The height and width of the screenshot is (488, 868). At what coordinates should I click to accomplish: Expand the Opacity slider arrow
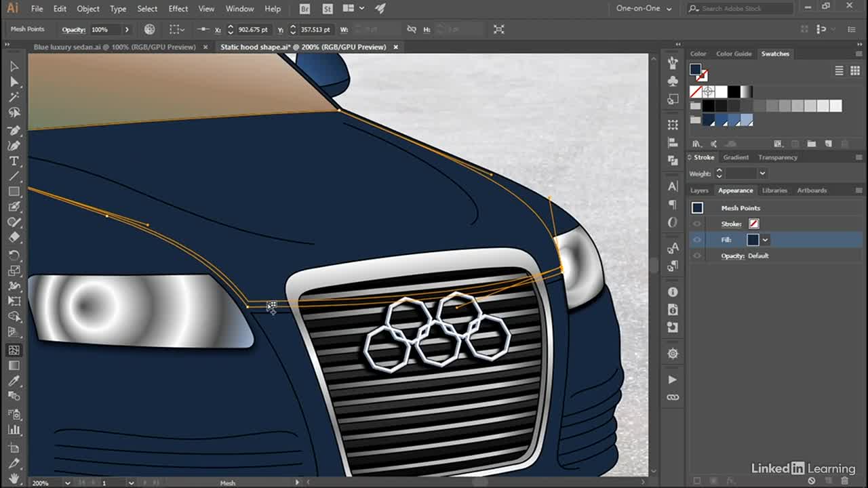126,30
